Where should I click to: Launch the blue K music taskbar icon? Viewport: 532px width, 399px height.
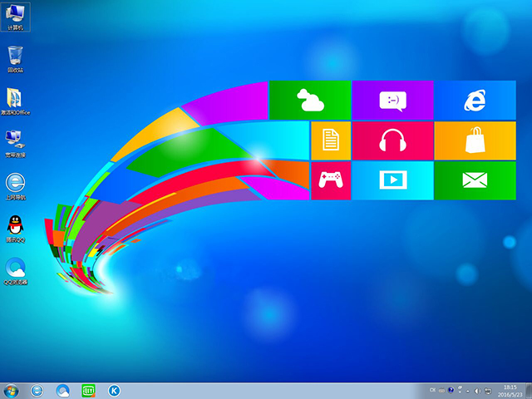point(115,391)
